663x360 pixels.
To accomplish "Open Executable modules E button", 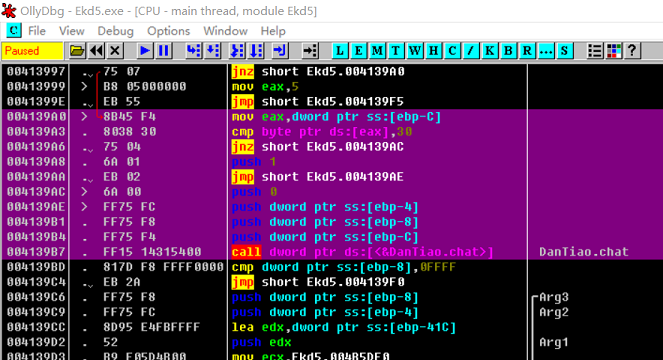I will (x=359, y=51).
